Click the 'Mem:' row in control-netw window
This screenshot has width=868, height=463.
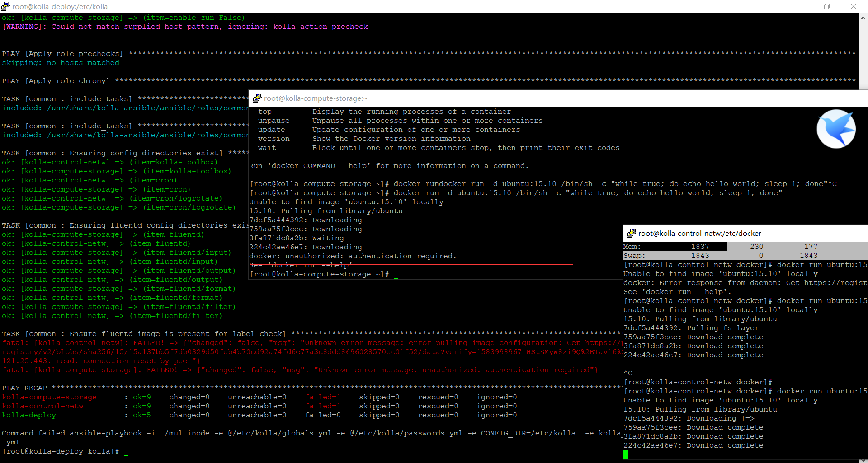tap(745, 247)
